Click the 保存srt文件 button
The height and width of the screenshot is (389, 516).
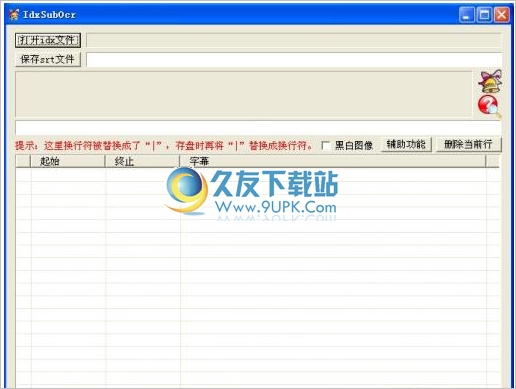click(48, 59)
